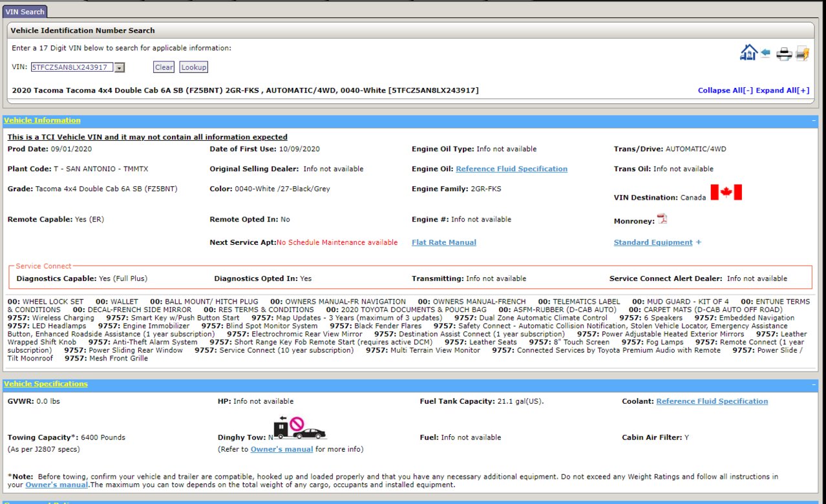Click the Clear button
The image size is (826, 504).
click(164, 67)
